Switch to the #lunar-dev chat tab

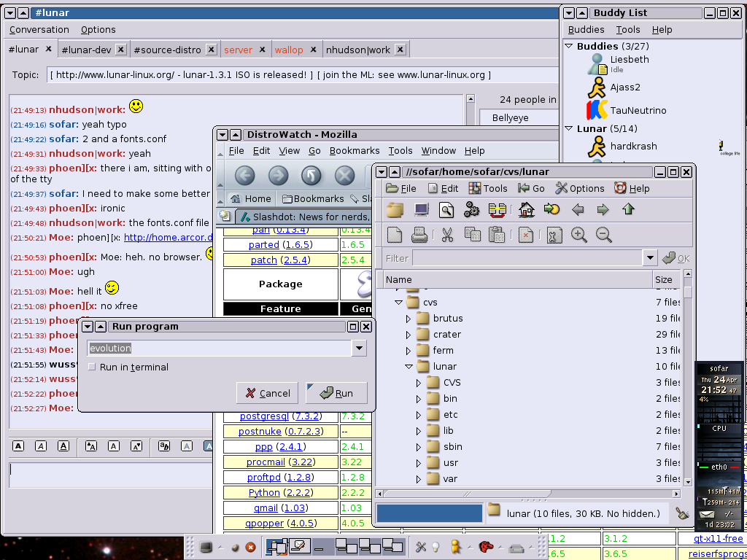[x=86, y=50]
